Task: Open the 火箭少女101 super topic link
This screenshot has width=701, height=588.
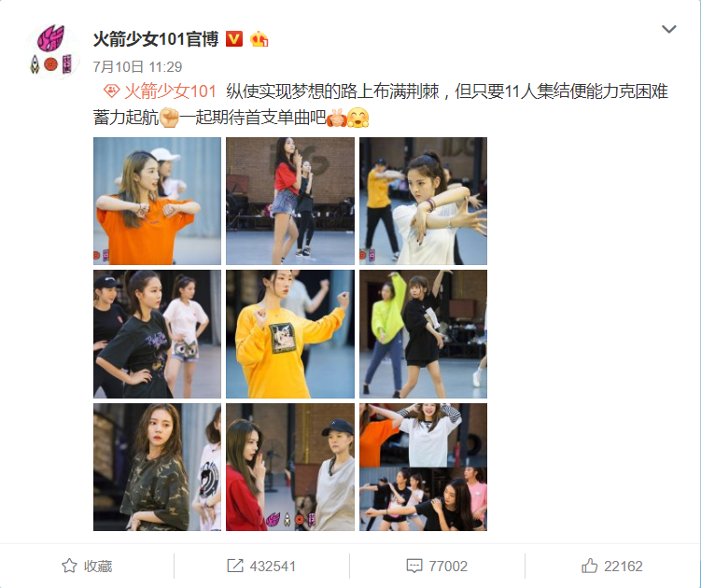Action: pyautogui.click(x=170, y=91)
